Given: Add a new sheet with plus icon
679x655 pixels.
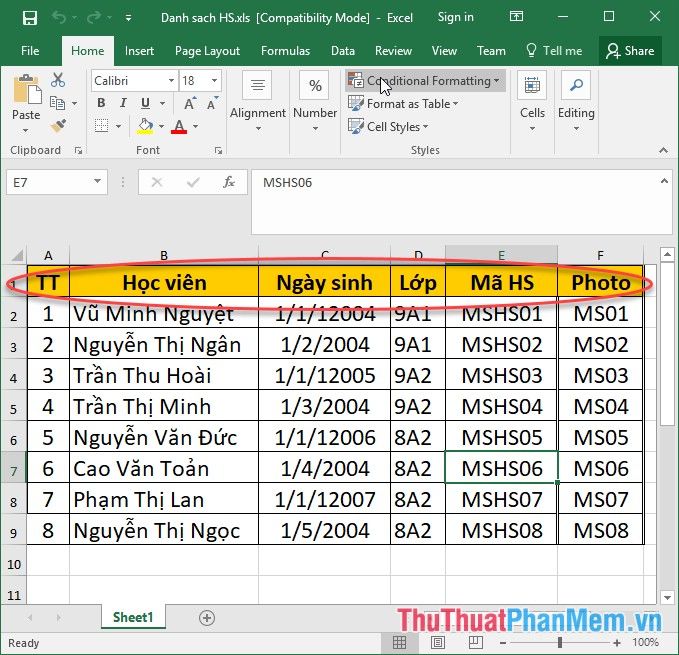Looking at the screenshot, I should tap(207, 618).
